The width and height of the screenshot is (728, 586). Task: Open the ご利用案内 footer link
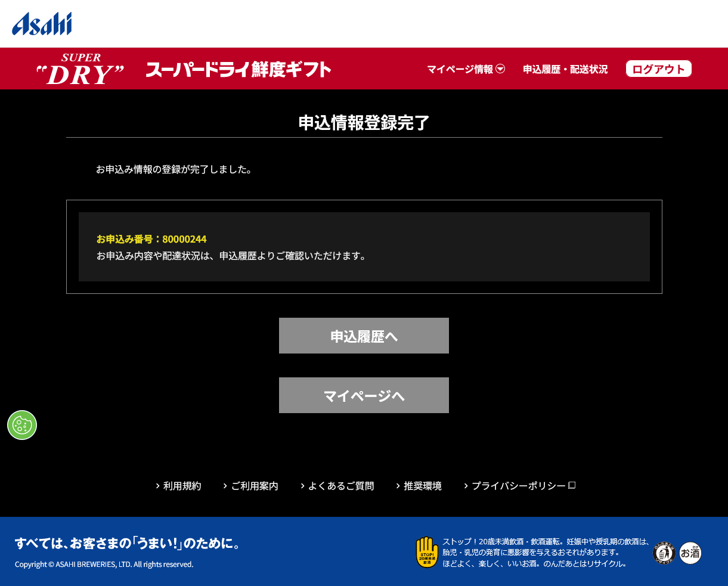tap(250, 486)
